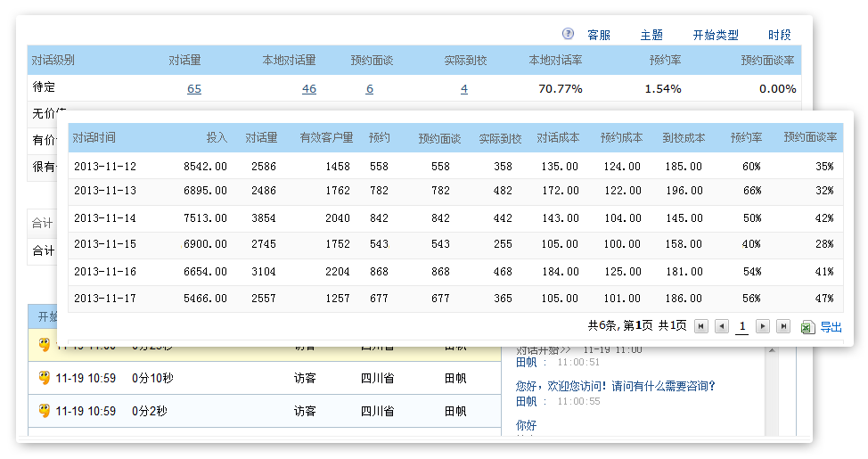Viewport: 868px width, 459px height.
Task: Go to next page of results
Action: pos(763,327)
